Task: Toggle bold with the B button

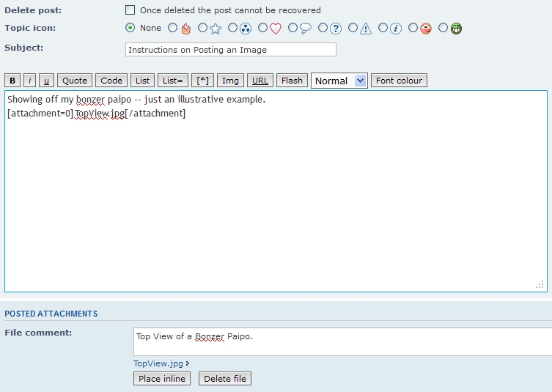Action: pyautogui.click(x=12, y=81)
